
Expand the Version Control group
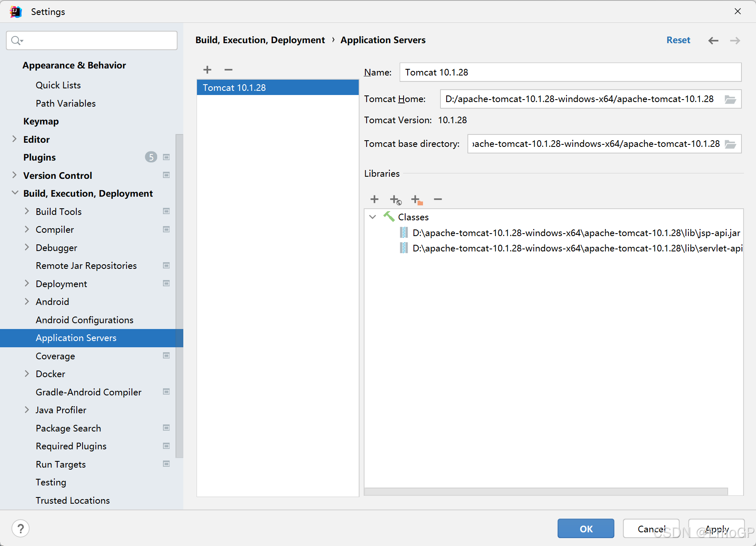(15, 175)
